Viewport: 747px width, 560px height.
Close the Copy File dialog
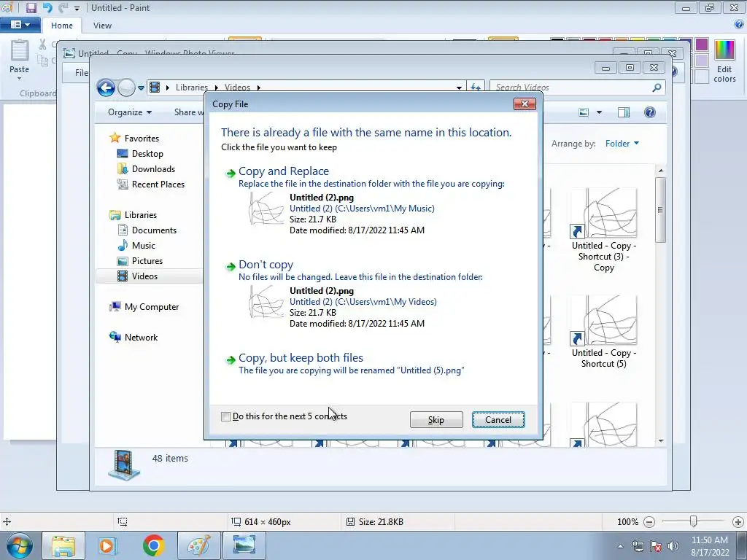(x=525, y=104)
